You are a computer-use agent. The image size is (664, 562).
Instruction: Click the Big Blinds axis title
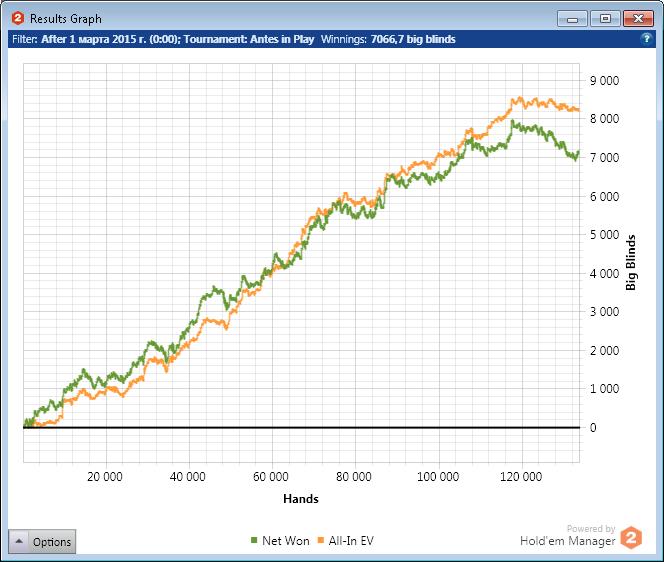631,263
